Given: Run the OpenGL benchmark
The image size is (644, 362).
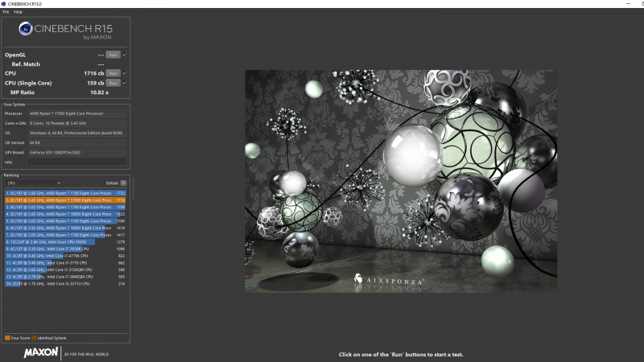Looking at the screenshot, I should point(114,55).
